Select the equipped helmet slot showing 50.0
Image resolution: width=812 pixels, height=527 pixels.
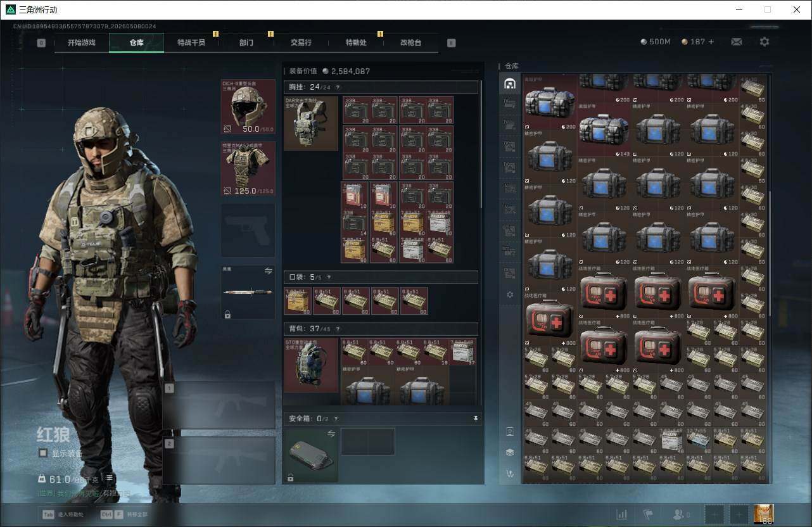pos(248,106)
